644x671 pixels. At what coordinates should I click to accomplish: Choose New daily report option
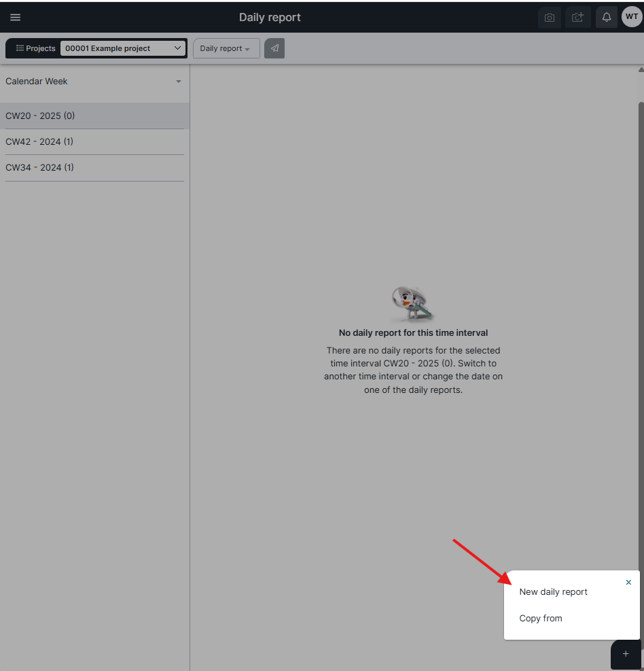coord(554,592)
